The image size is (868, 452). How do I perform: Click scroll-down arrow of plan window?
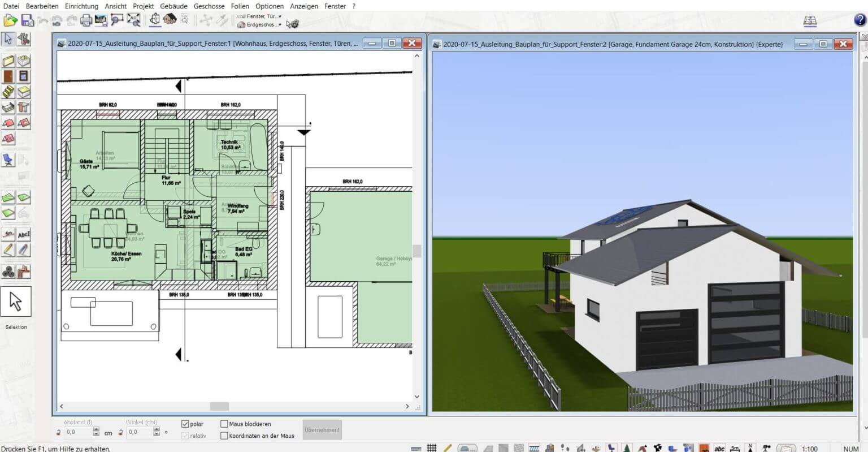[x=417, y=397]
